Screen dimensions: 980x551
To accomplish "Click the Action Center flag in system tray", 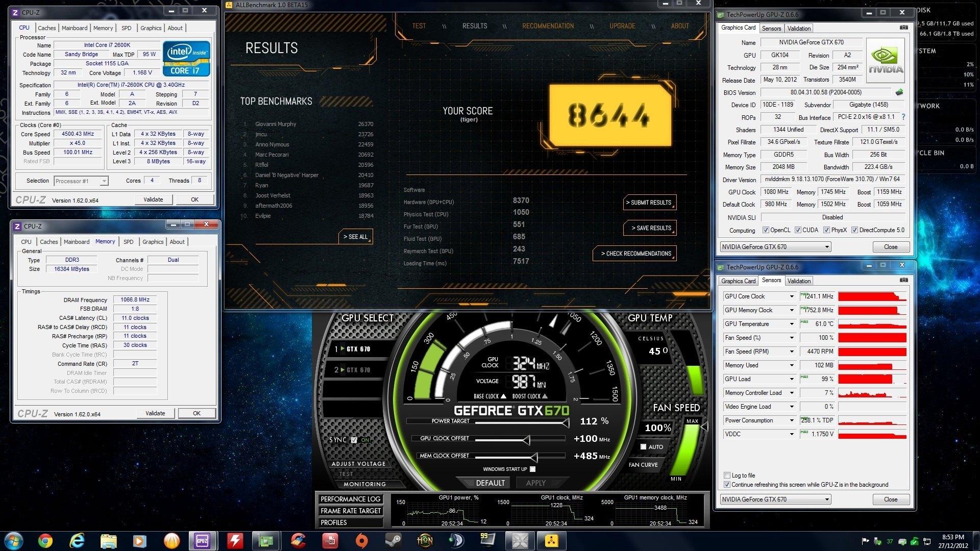I will [x=865, y=541].
